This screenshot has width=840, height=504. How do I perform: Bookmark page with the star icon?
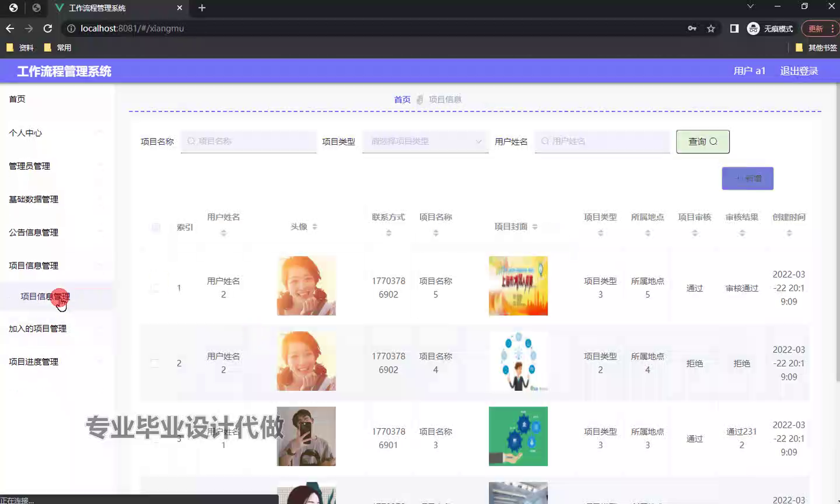point(710,29)
